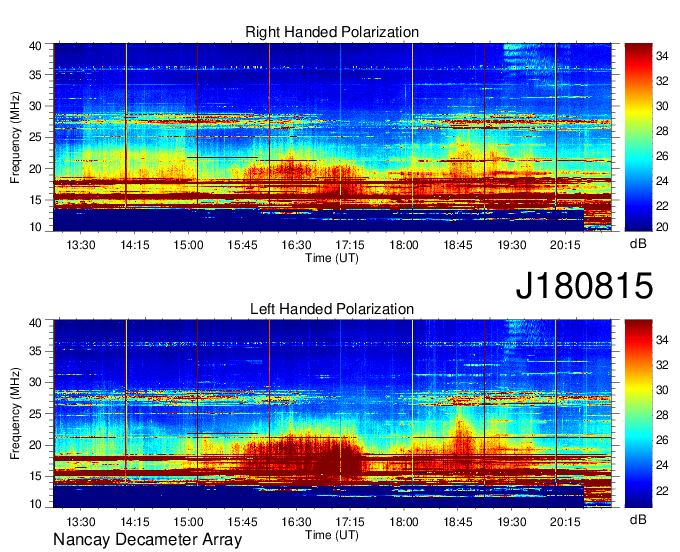Screen dimensions: 680x552
Task: Click the 19:30 tick on Right Handed plot
Action: tap(512, 245)
